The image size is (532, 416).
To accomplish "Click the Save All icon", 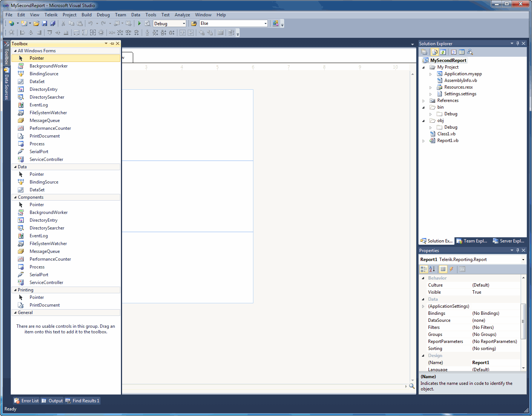I will [x=53, y=23].
